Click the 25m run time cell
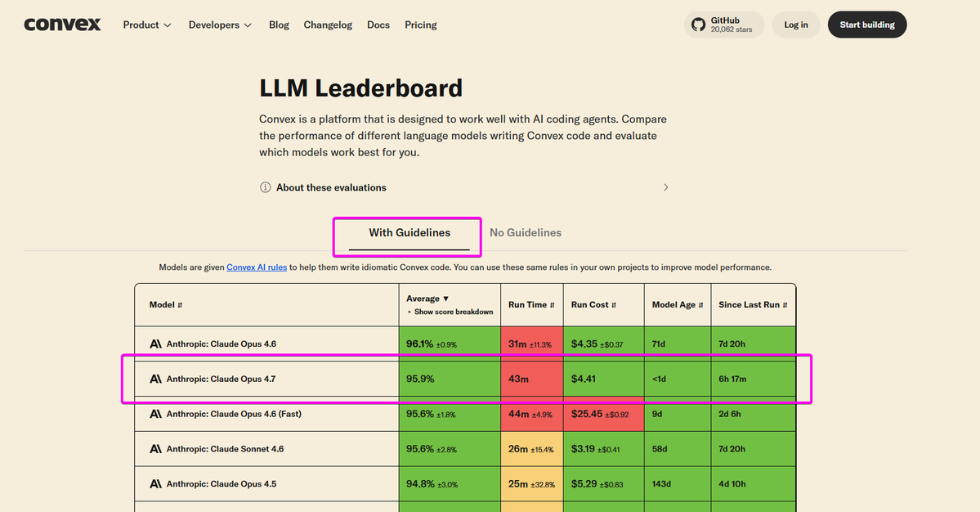Screen dimensions: 980x512 pyautogui.click(x=532, y=484)
